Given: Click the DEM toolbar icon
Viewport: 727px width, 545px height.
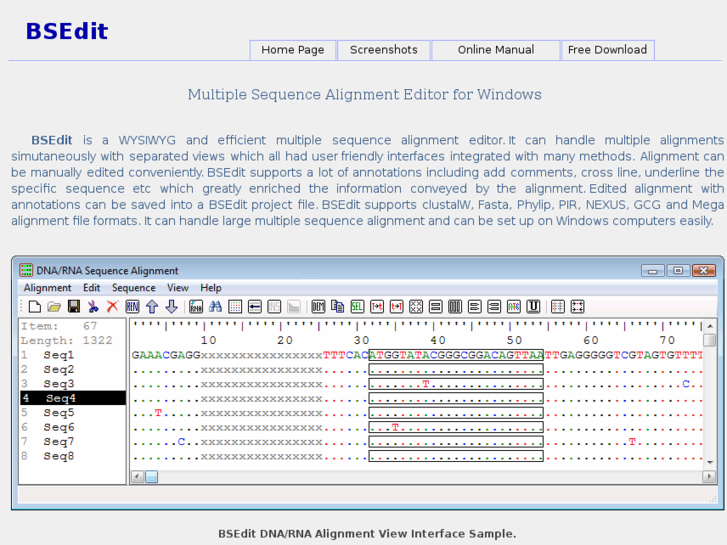Looking at the screenshot, I should [318, 307].
